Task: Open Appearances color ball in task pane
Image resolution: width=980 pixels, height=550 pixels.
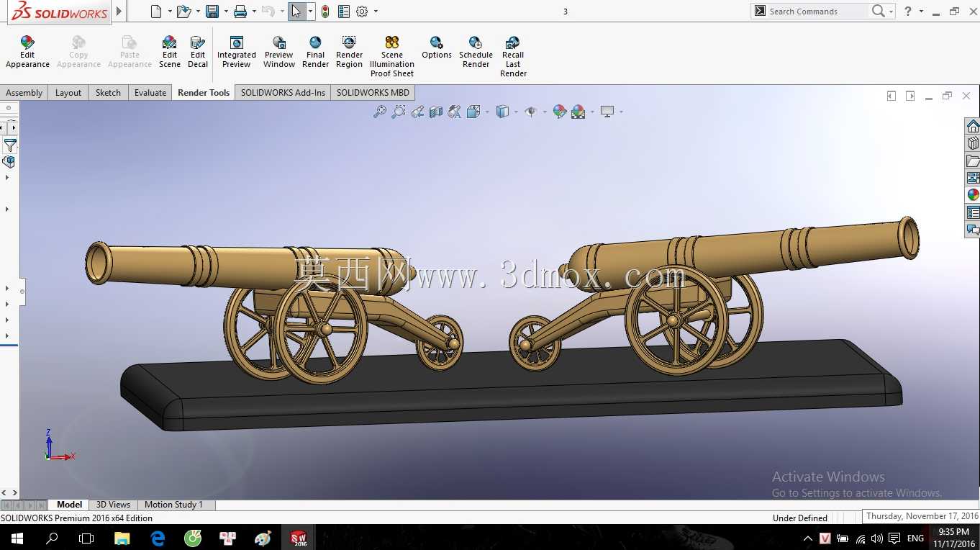Action: coord(973,195)
